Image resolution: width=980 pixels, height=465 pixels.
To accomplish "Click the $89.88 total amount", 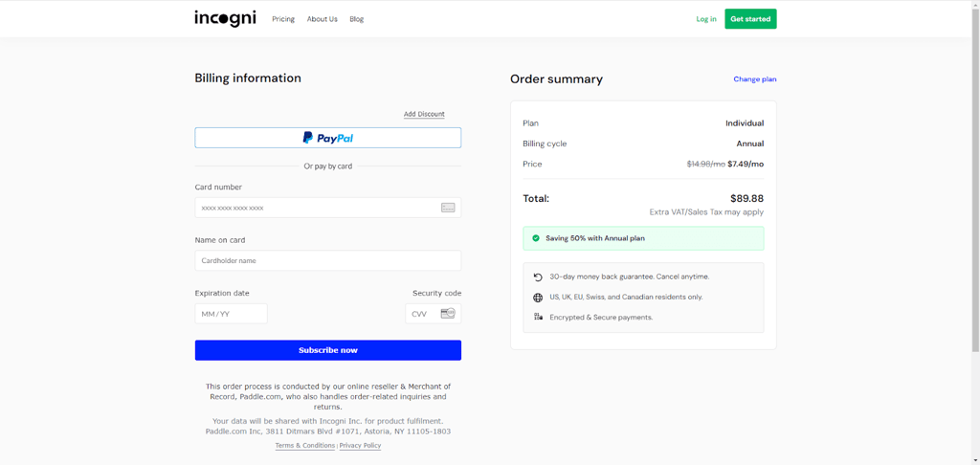I will [x=746, y=199].
